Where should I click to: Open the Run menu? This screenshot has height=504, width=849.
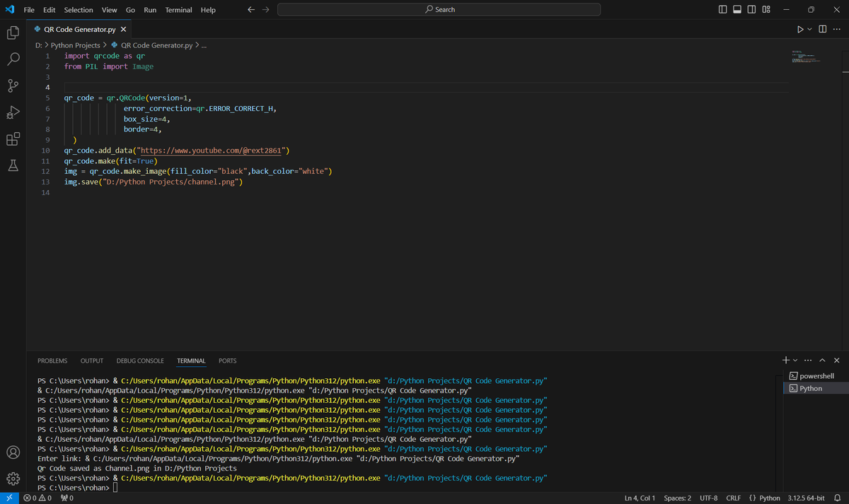click(x=150, y=10)
